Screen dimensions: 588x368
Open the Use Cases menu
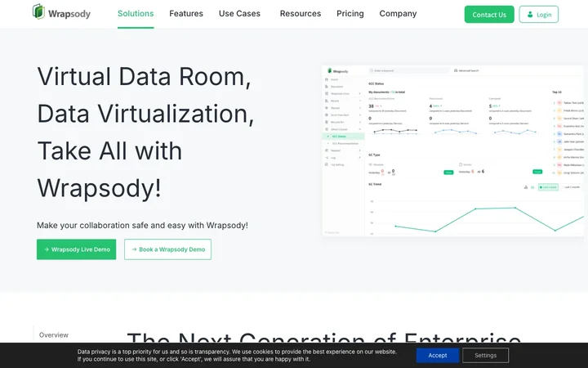click(239, 14)
